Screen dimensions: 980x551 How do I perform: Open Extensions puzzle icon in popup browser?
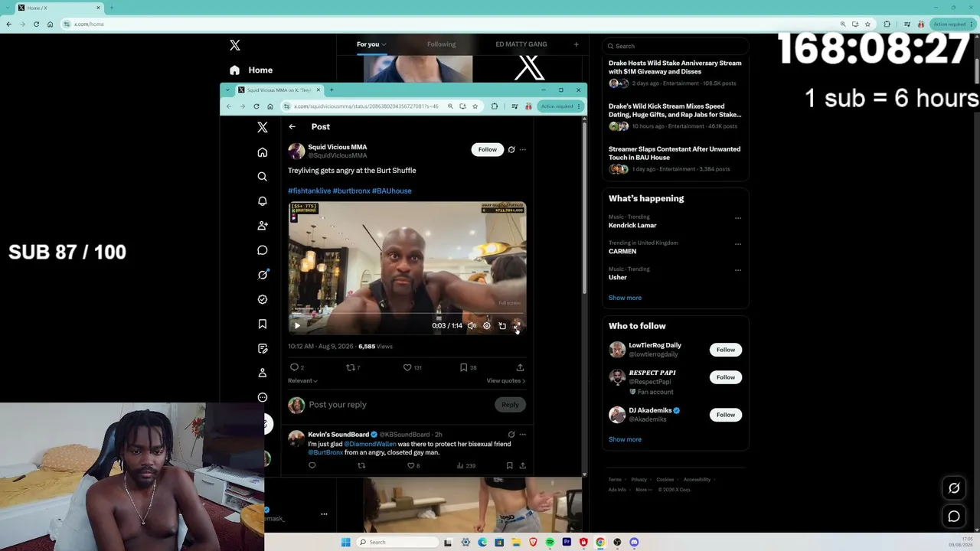point(495,106)
